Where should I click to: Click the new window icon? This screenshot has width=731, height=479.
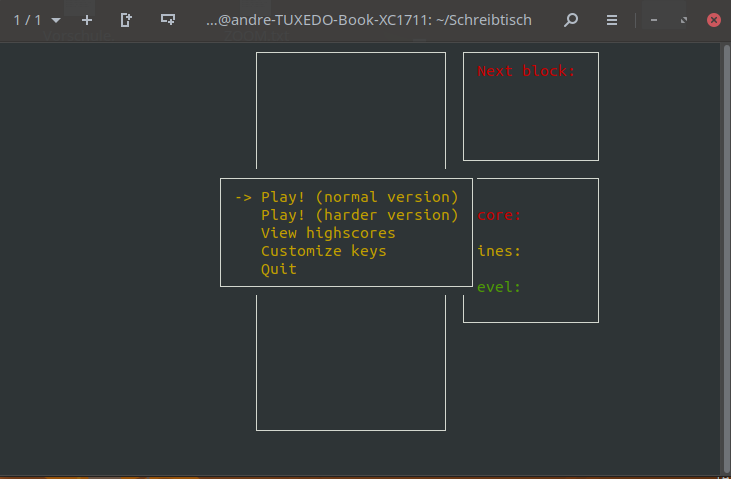click(126, 20)
